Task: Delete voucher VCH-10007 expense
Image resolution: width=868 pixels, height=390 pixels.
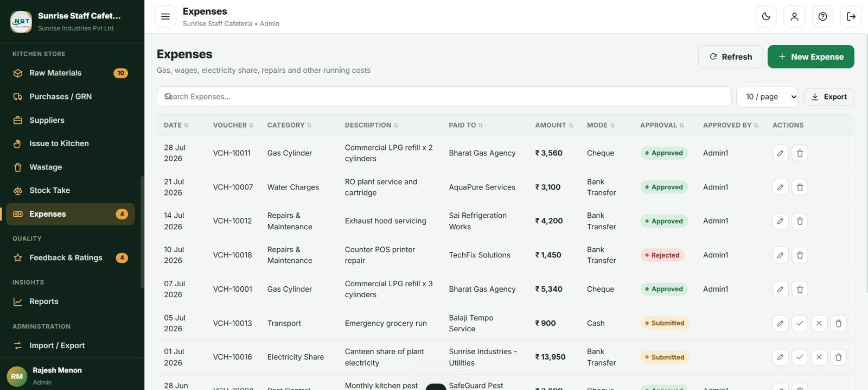Action: pos(800,187)
